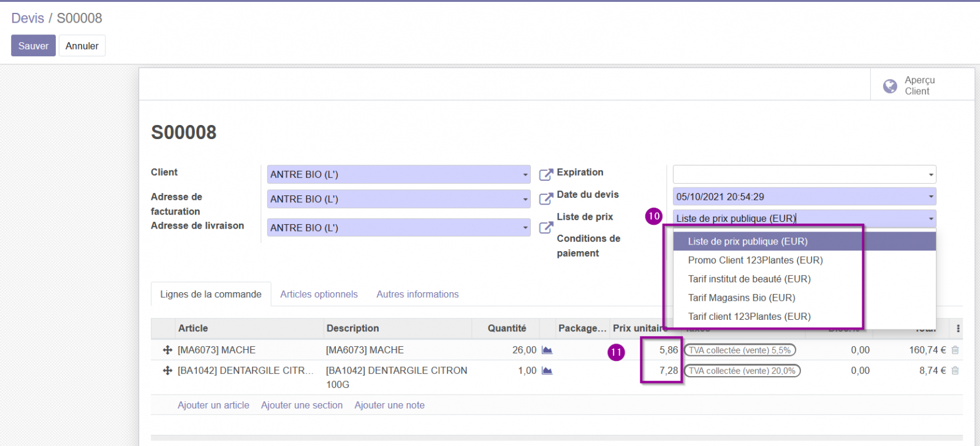Click forecast chart icon on MACHE line
This screenshot has height=446, width=980.
coord(547,350)
